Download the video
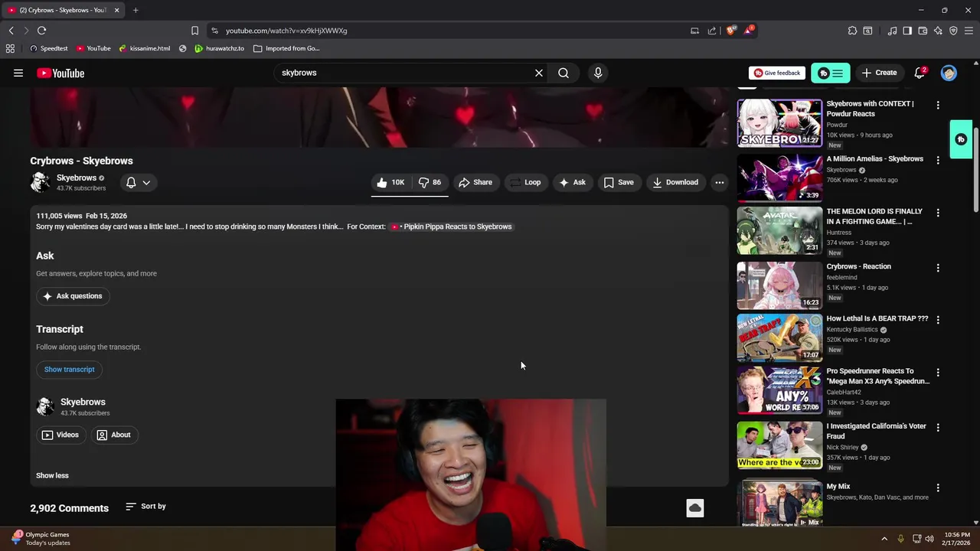 [x=675, y=182]
